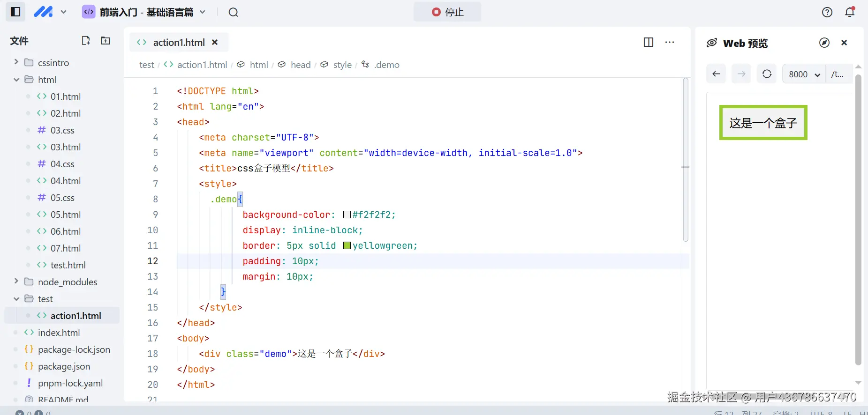Create a new folder in file panel
This screenshot has height=415, width=868.
(106, 41)
